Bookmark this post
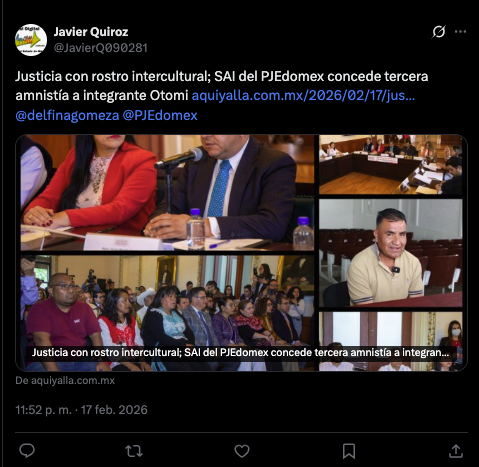479x467 pixels. point(349,451)
